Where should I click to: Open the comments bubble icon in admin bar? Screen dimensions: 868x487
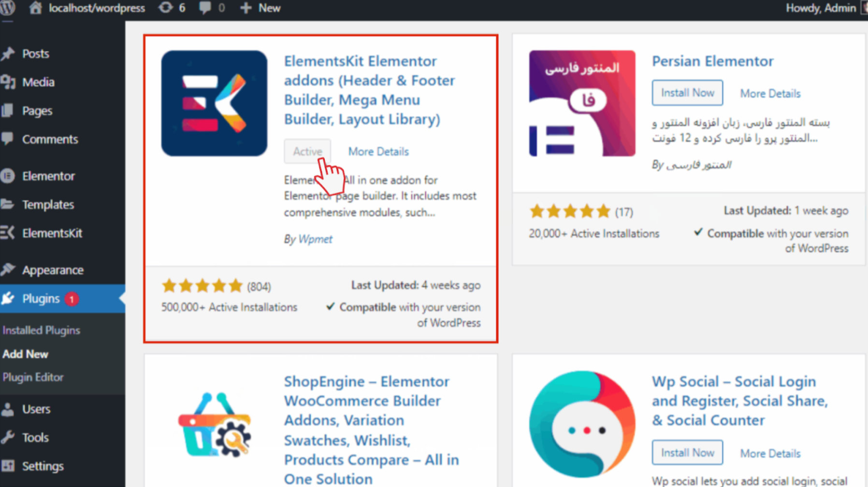click(205, 8)
